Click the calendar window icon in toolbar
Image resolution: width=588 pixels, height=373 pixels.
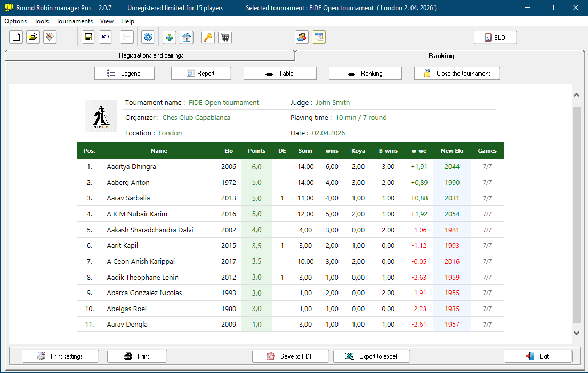[319, 37]
